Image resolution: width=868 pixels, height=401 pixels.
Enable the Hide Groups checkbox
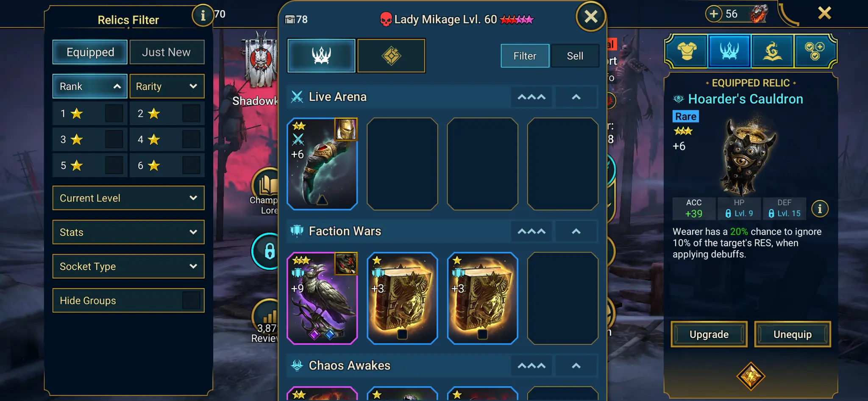(191, 301)
